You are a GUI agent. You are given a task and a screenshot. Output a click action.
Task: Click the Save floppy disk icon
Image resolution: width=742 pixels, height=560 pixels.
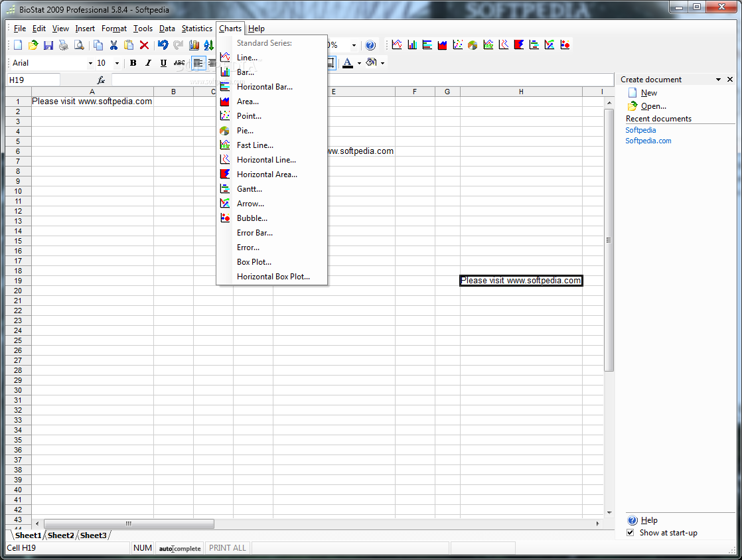click(x=48, y=45)
